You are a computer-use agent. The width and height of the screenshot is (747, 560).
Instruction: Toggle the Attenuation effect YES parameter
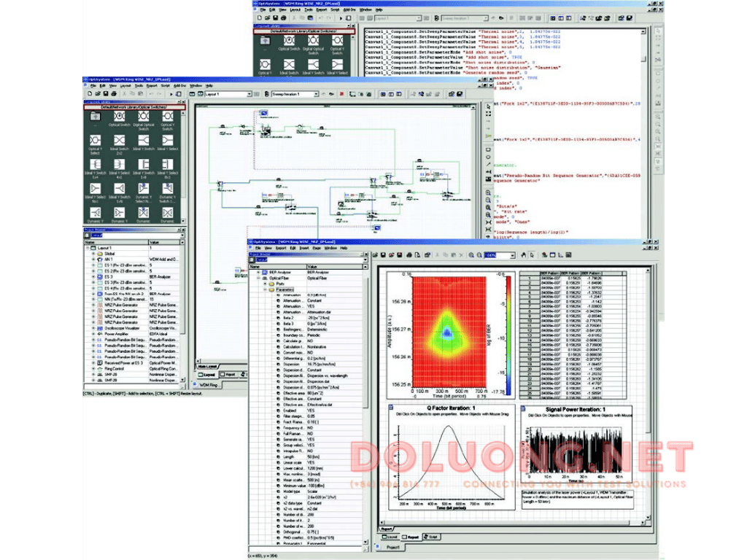click(x=312, y=306)
